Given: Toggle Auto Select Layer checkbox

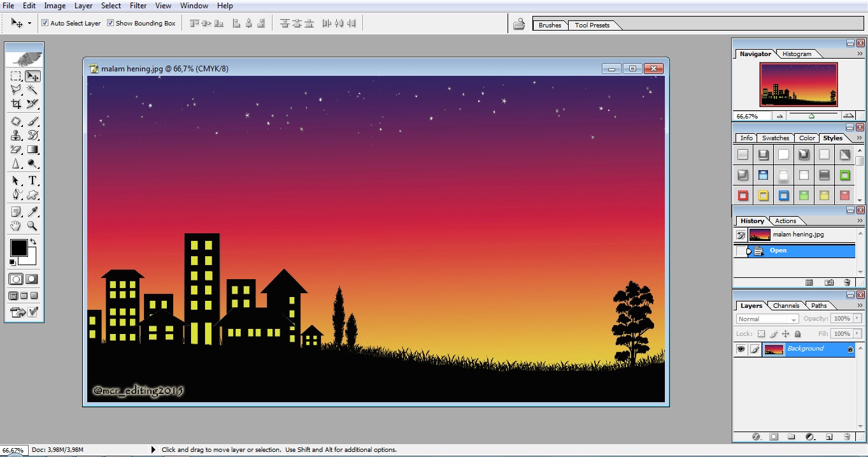Looking at the screenshot, I should tap(45, 23).
